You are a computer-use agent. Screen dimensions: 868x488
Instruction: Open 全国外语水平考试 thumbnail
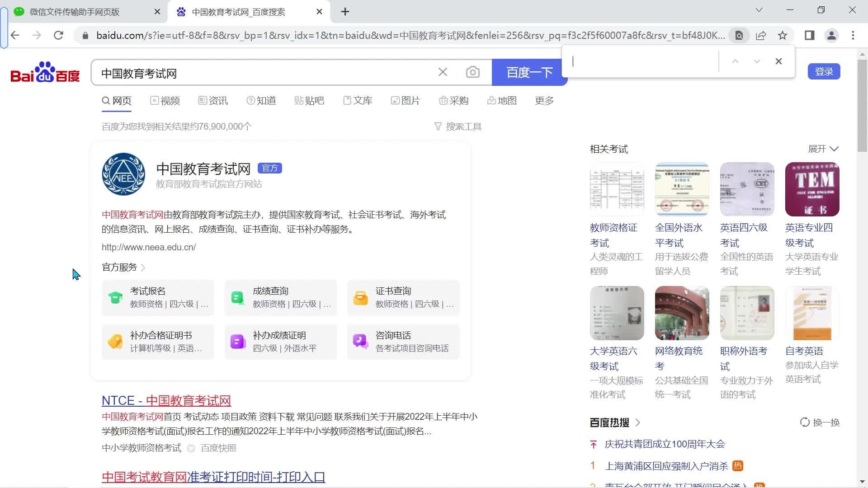682,189
